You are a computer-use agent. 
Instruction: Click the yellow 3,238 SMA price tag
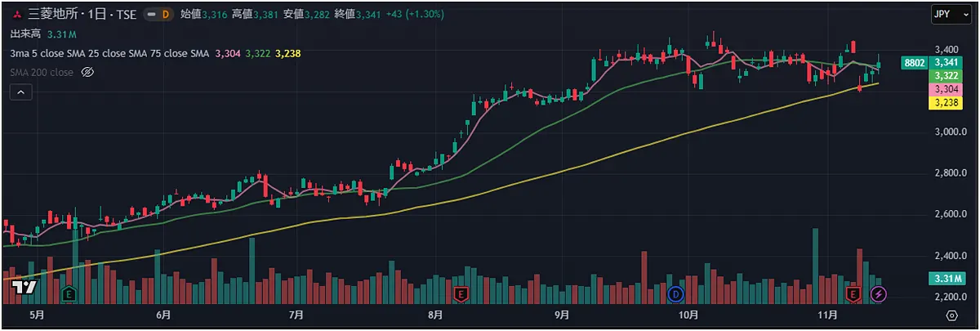click(947, 103)
